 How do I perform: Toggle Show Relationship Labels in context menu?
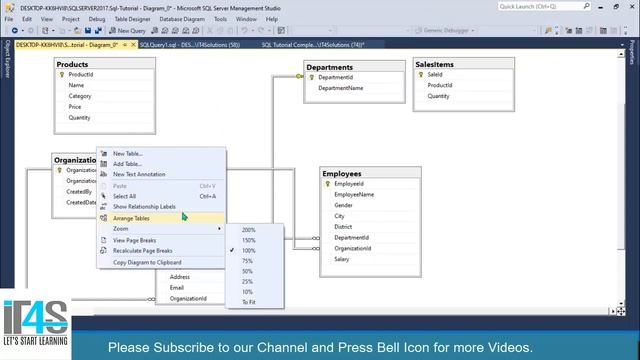click(144, 207)
